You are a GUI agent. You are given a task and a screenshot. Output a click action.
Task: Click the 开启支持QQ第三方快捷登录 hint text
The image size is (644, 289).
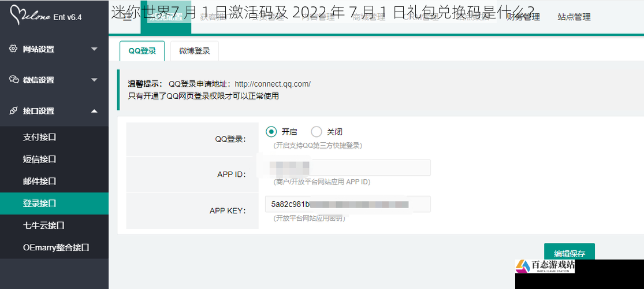click(x=318, y=146)
